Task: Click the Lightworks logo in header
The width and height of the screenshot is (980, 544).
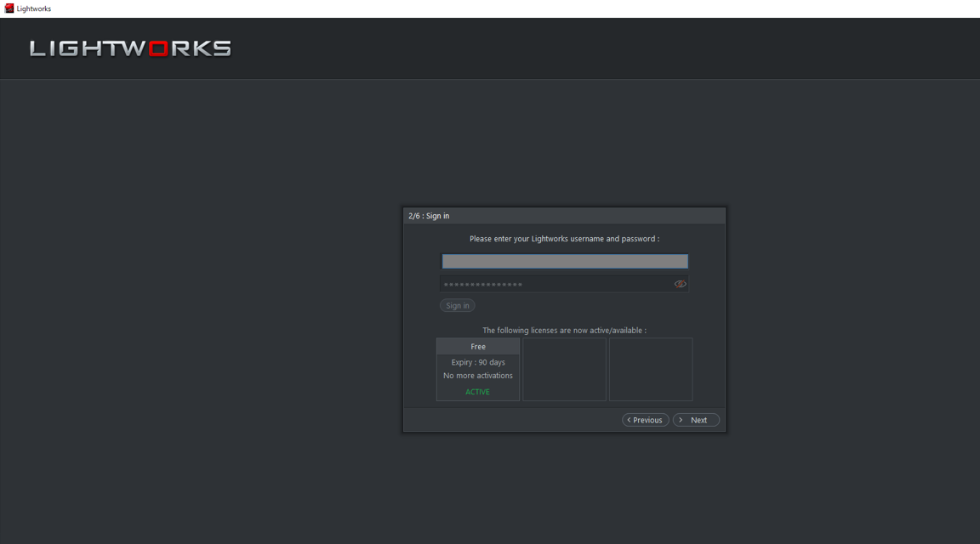Action: 130,48
